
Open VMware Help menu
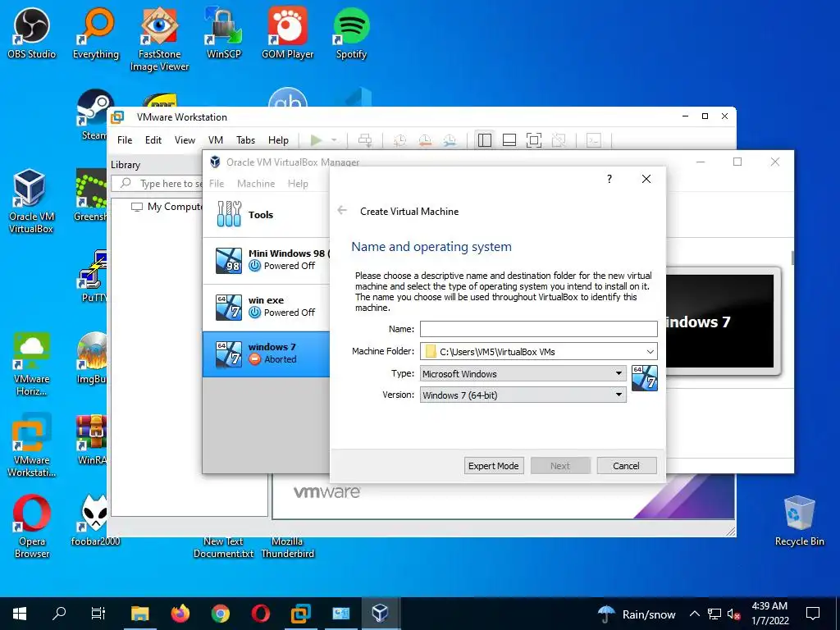[278, 139]
